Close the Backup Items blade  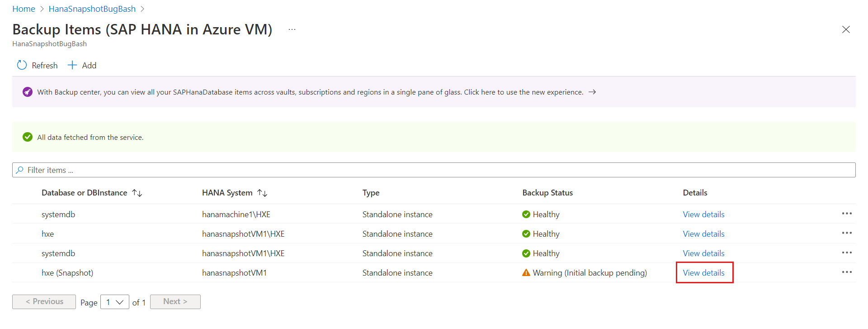846,29
